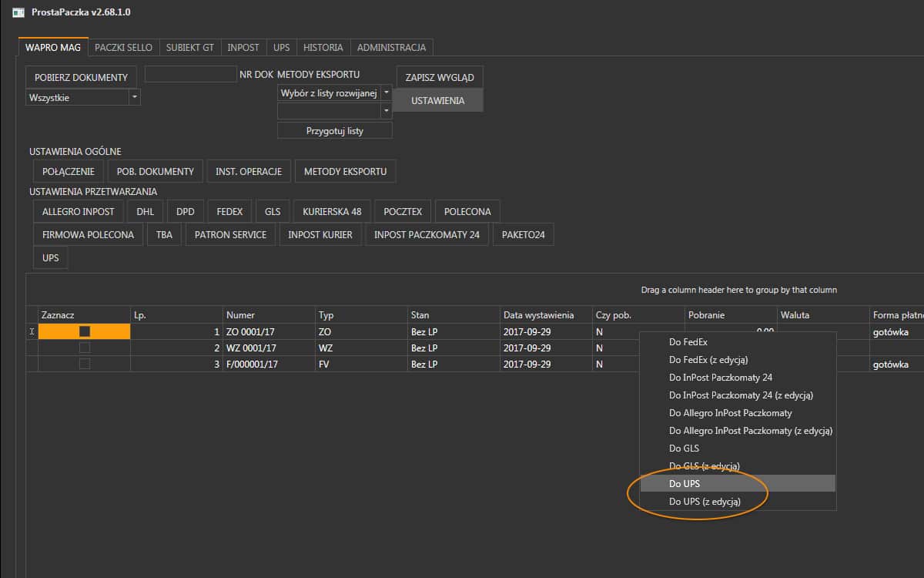Image resolution: width=924 pixels, height=578 pixels.
Task: Open POB. DOKUMENTY settings
Action: point(155,171)
